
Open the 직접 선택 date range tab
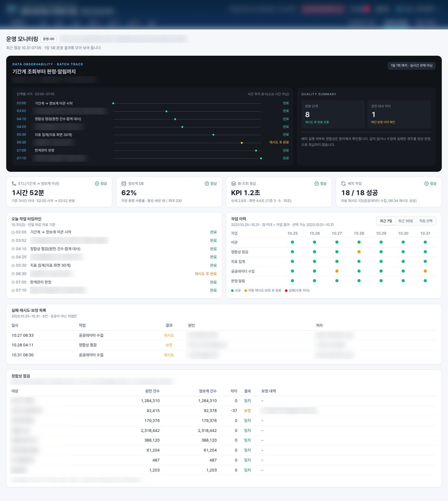click(x=426, y=221)
